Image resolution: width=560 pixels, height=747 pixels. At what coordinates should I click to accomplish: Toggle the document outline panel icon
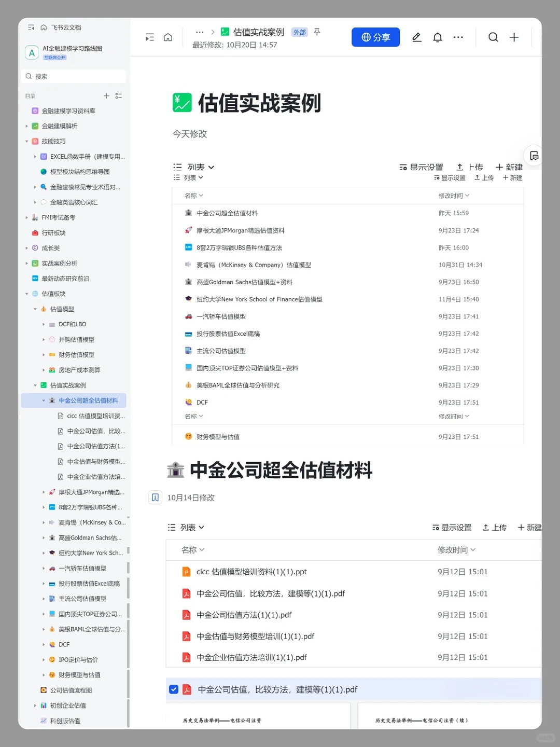pyautogui.click(x=150, y=37)
